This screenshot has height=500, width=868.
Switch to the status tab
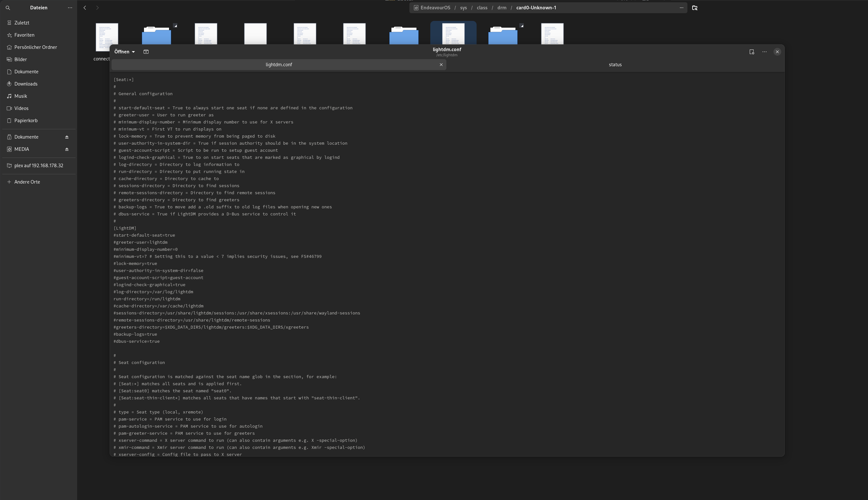coord(615,65)
